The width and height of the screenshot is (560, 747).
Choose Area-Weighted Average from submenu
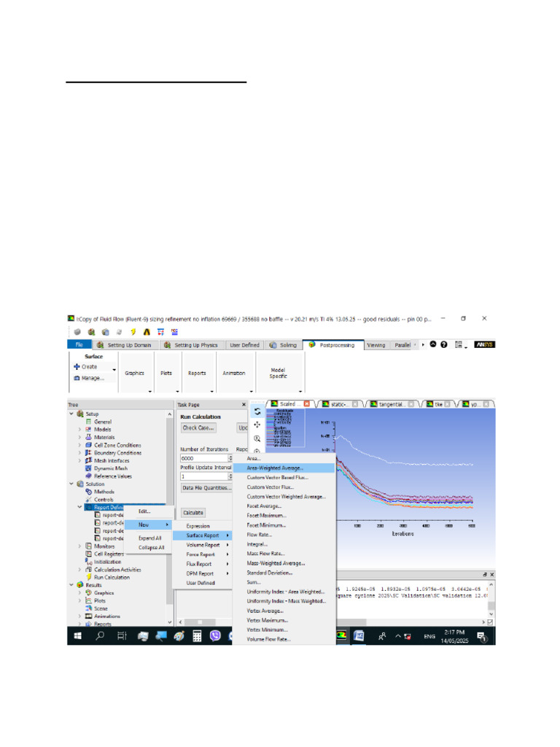coord(284,468)
